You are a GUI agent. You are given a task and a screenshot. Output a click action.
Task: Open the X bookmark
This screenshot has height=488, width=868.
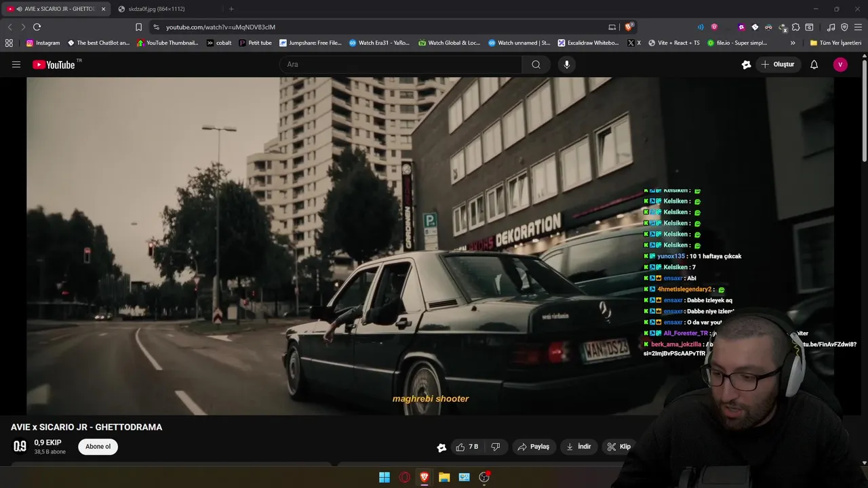click(634, 43)
